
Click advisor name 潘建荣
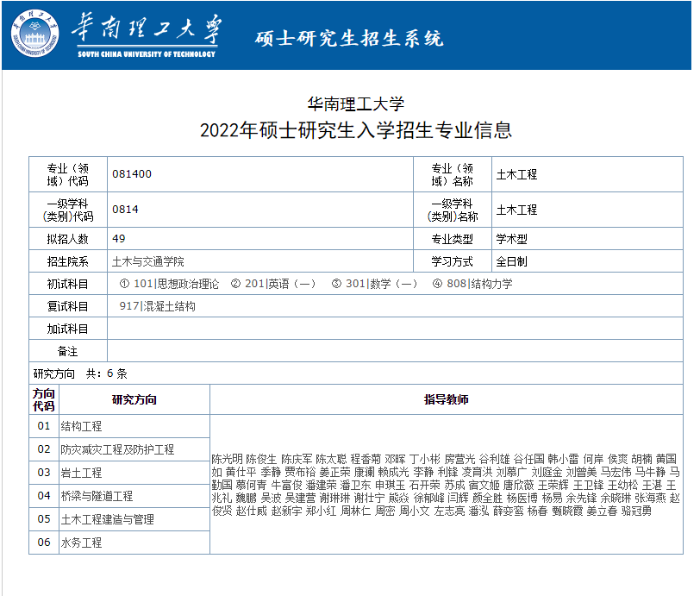[321, 485]
